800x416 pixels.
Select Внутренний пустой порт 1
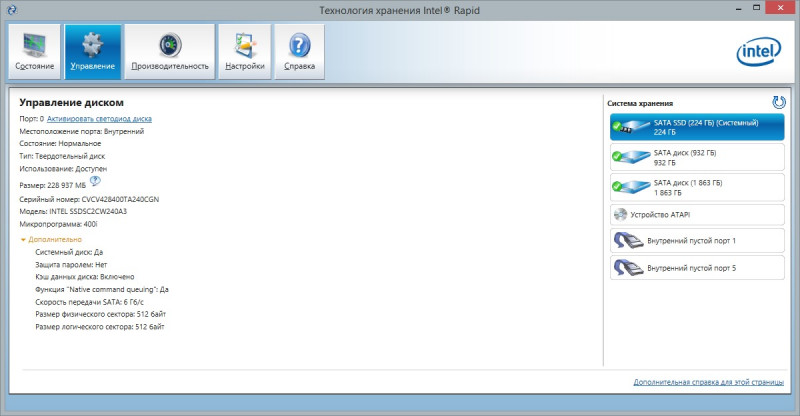[697, 240]
